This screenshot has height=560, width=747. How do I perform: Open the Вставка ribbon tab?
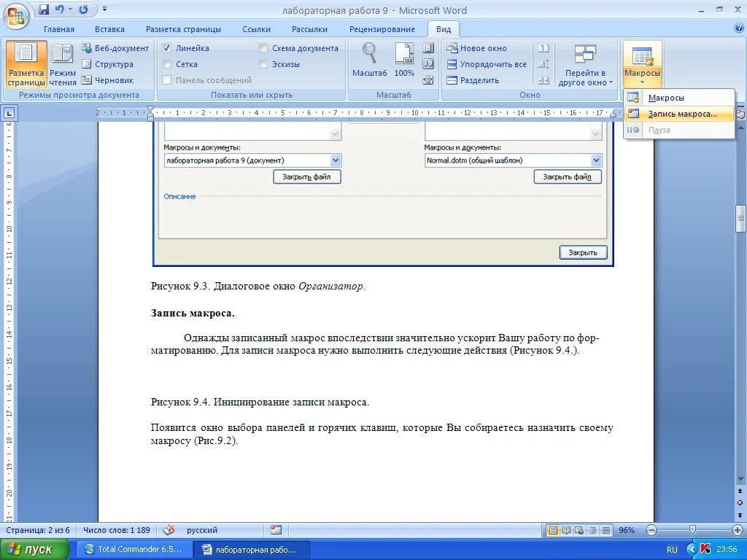(x=109, y=29)
